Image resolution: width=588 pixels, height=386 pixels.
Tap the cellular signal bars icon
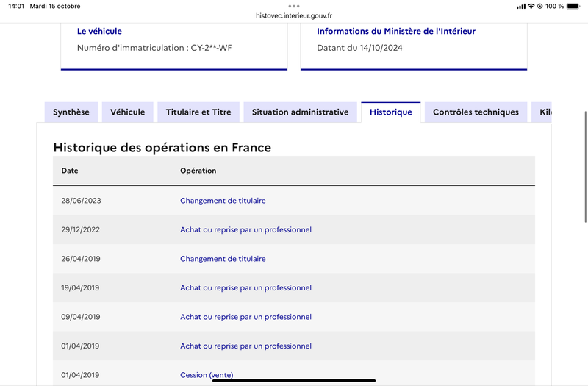pos(521,7)
